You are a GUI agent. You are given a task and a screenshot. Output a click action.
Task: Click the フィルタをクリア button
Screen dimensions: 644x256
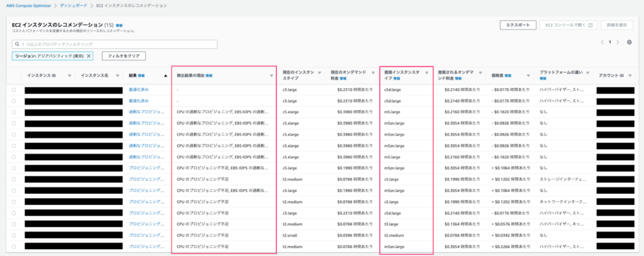click(x=124, y=55)
